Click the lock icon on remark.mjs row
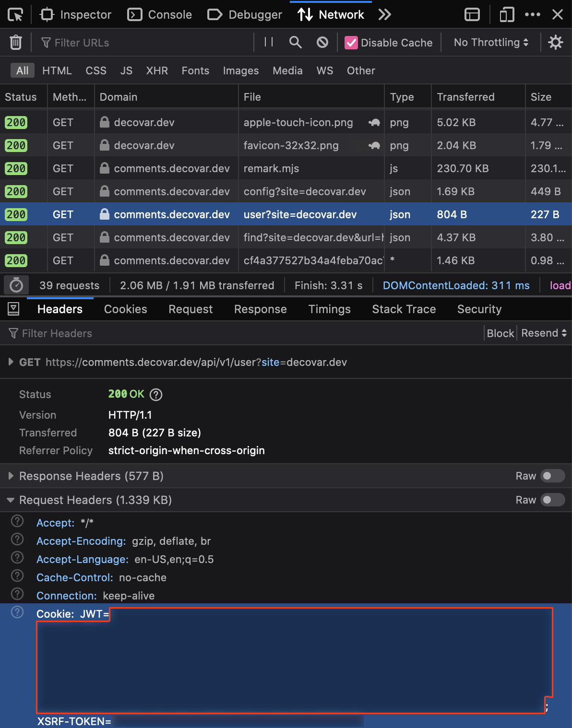The width and height of the screenshot is (572, 728). coord(104,168)
